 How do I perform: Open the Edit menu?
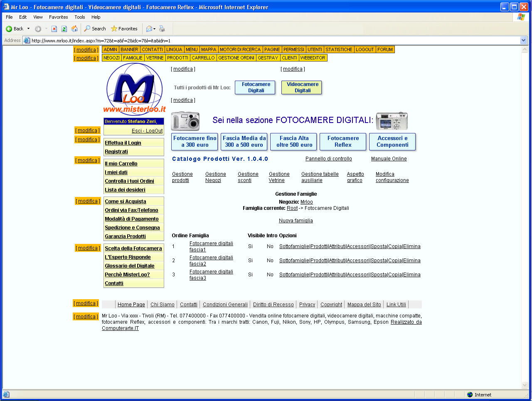click(23, 17)
